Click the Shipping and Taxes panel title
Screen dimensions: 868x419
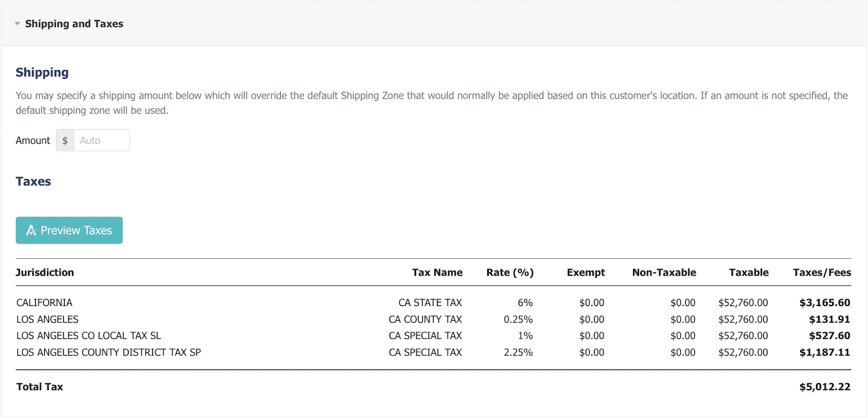tap(74, 24)
